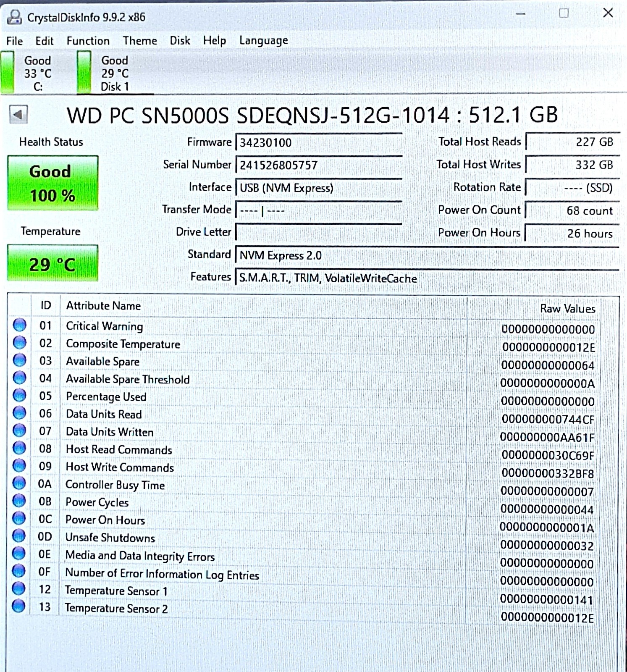Click the Total Host Reads value
The width and height of the screenshot is (627, 672).
coord(573,142)
